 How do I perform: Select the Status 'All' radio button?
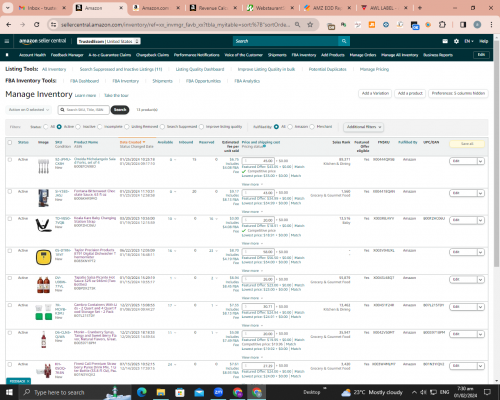(x=46, y=127)
